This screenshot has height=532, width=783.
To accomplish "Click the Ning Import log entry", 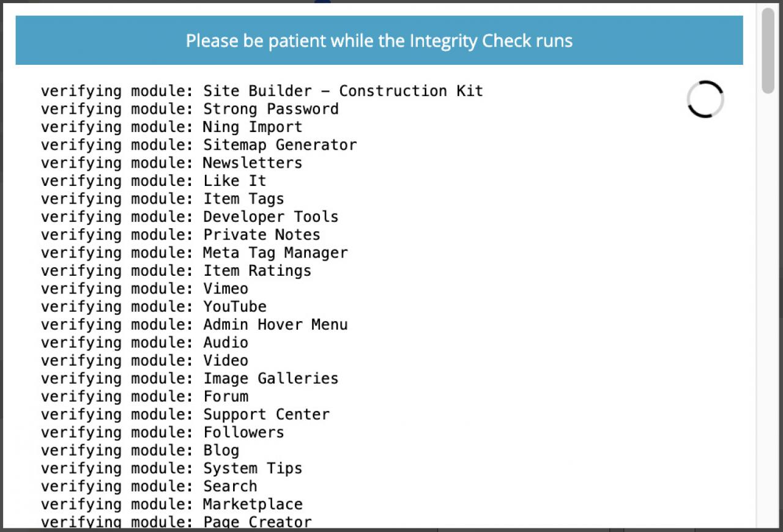I will (x=172, y=127).
